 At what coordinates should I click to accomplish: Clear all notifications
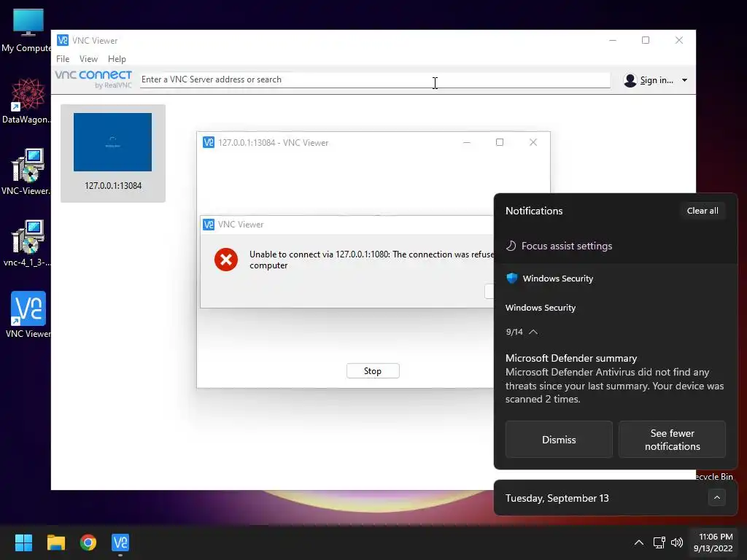[703, 211]
